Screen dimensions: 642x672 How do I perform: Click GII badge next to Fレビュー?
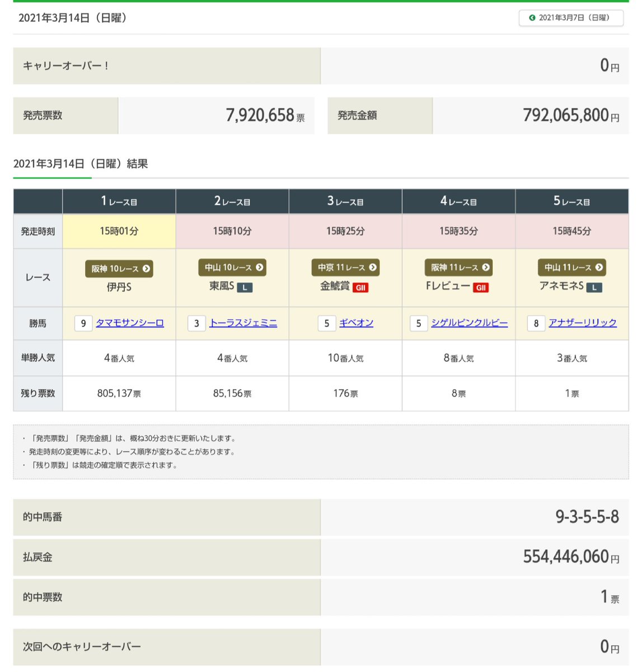point(481,288)
